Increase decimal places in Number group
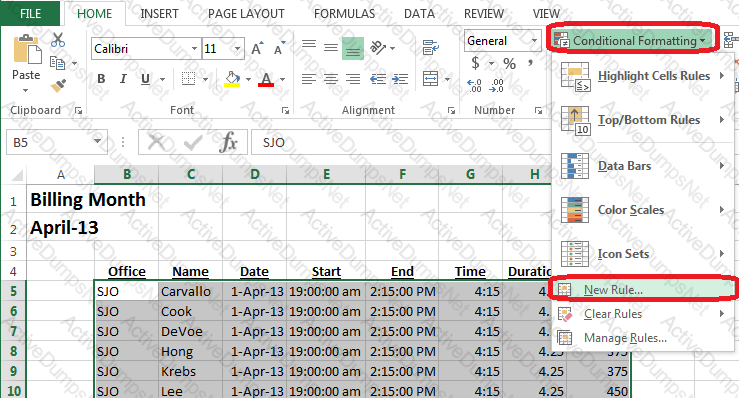Screen dimensions: 739x398 click(x=474, y=85)
